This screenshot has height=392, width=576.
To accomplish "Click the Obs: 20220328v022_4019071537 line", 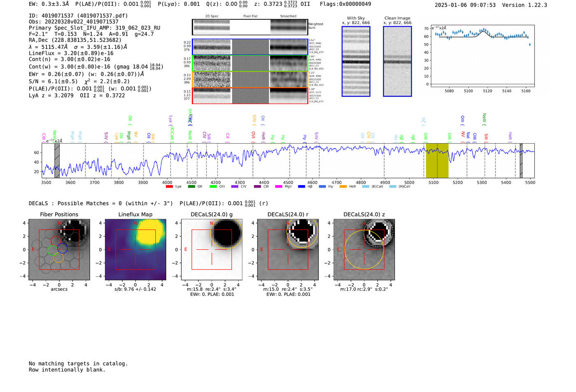I will point(74,22).
